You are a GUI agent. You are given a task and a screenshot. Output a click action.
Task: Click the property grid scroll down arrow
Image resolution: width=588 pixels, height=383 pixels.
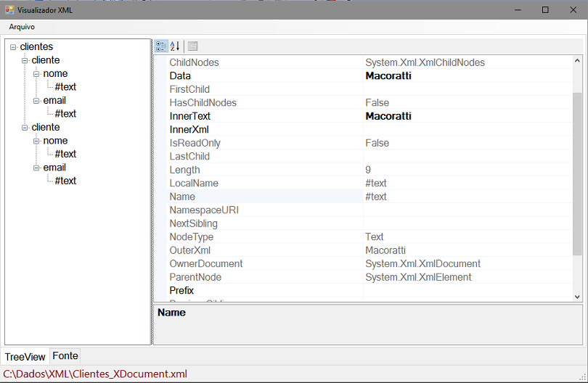[577, 297]
